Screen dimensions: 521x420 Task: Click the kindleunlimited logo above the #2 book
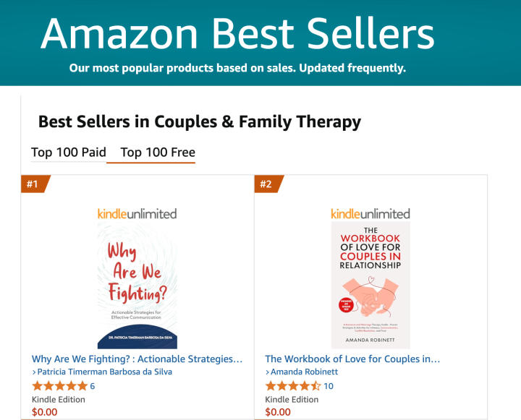click(x=370, y=213)
